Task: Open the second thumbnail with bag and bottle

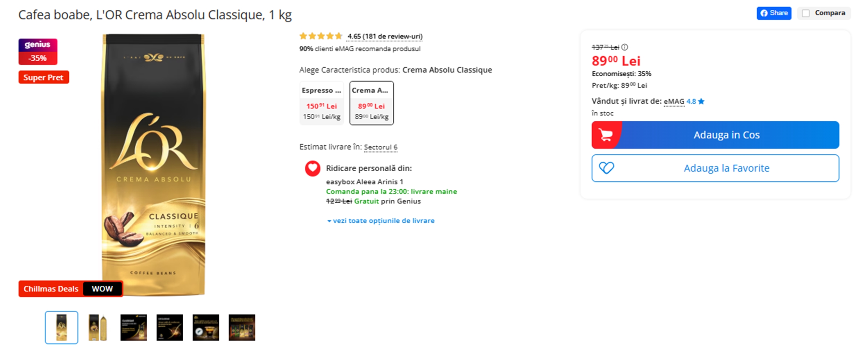Action: (98, 327)
